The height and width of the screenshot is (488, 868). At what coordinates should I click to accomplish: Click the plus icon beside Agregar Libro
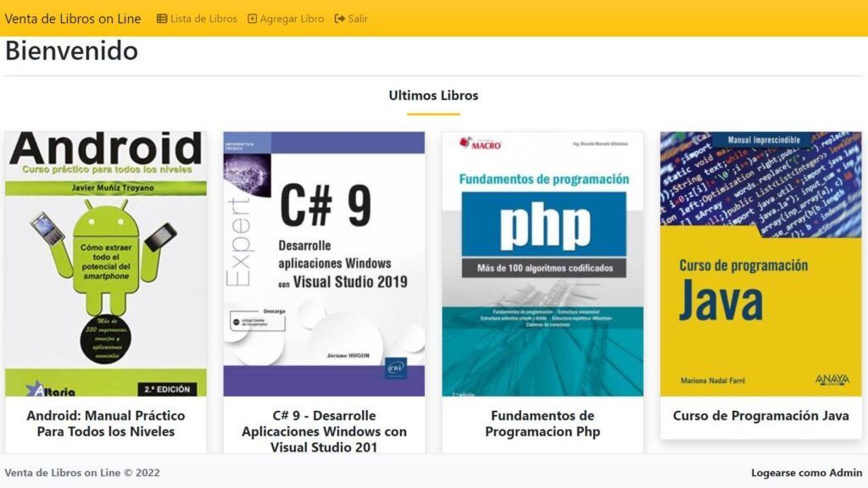(252, 19)
